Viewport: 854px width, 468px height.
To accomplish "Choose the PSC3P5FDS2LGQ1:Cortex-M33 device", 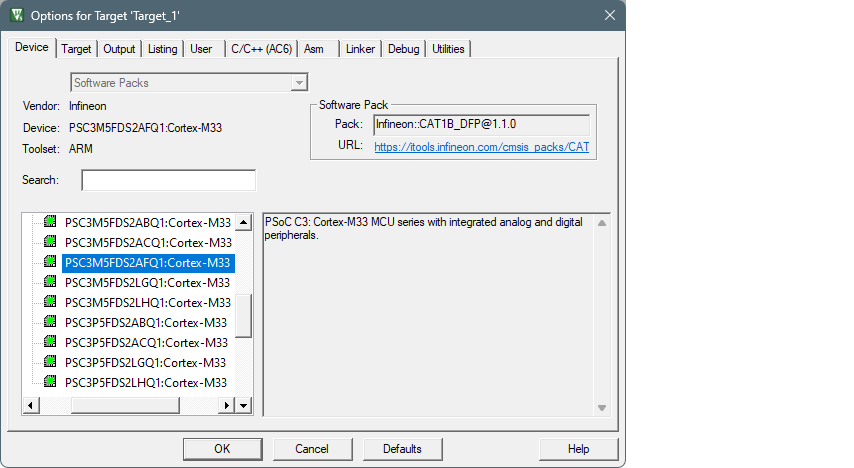I will pyautogui.click(x=145, y=362).
